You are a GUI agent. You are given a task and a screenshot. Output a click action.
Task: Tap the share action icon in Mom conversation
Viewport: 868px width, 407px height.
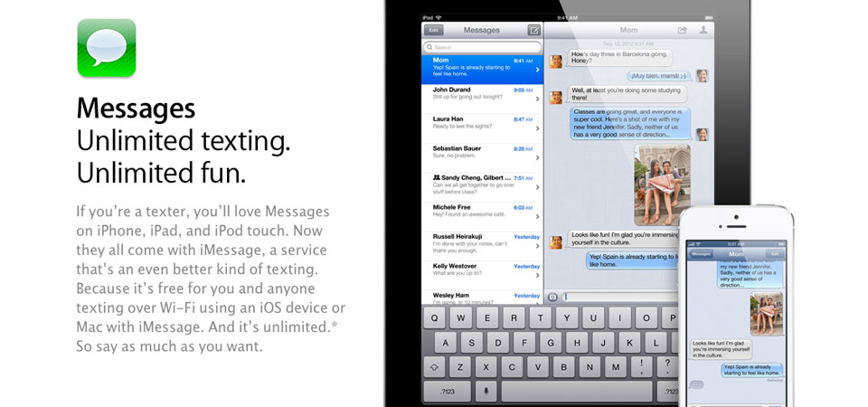pos(682,30)
